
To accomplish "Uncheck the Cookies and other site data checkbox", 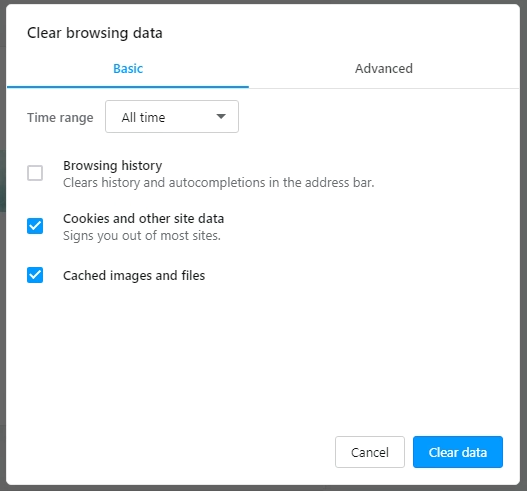I will point(35,226).
